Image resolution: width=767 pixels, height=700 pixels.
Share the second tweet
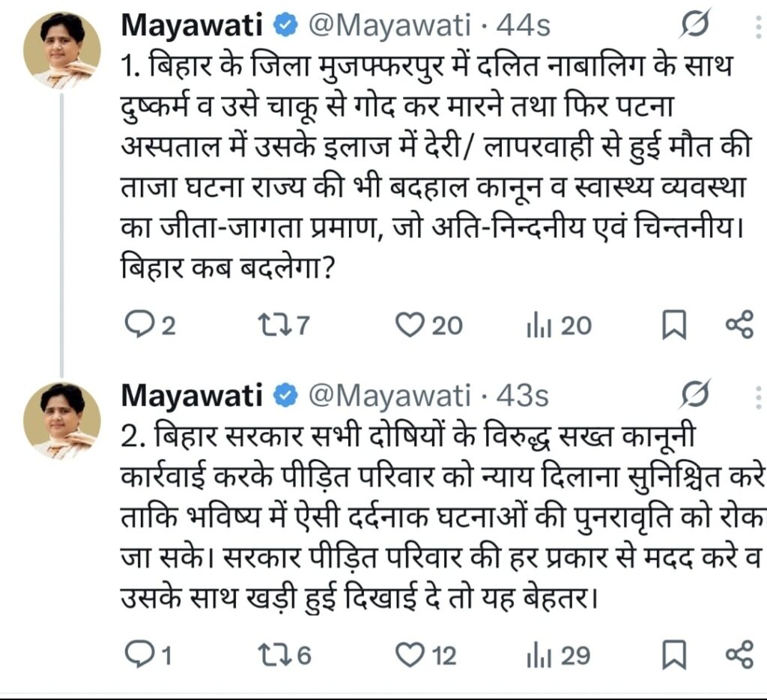point(739,654)
